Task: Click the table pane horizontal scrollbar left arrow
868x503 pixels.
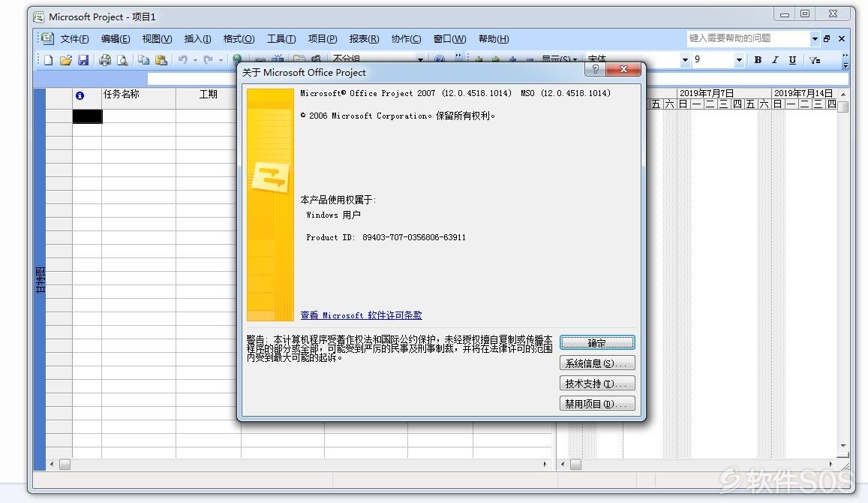Action: click(52, 464)
